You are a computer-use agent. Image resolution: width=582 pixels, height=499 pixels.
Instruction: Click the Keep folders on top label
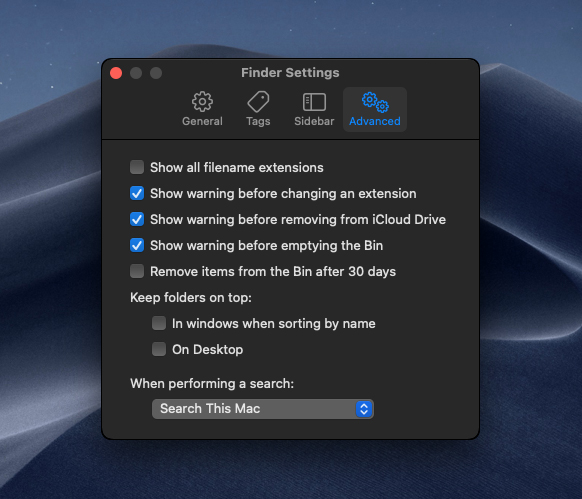[x=191, y=297]
